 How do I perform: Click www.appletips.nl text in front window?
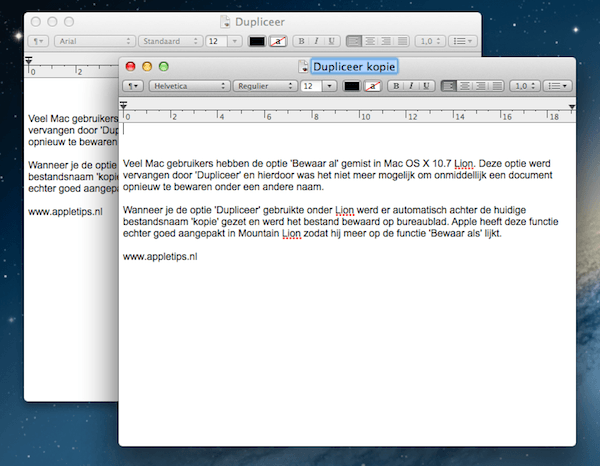tap(160, 256)
